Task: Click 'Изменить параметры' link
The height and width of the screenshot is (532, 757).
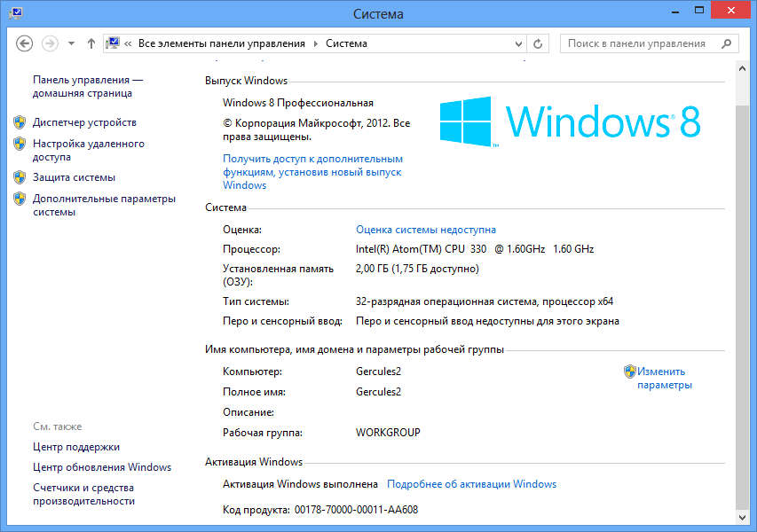Action: click(665, 378)
